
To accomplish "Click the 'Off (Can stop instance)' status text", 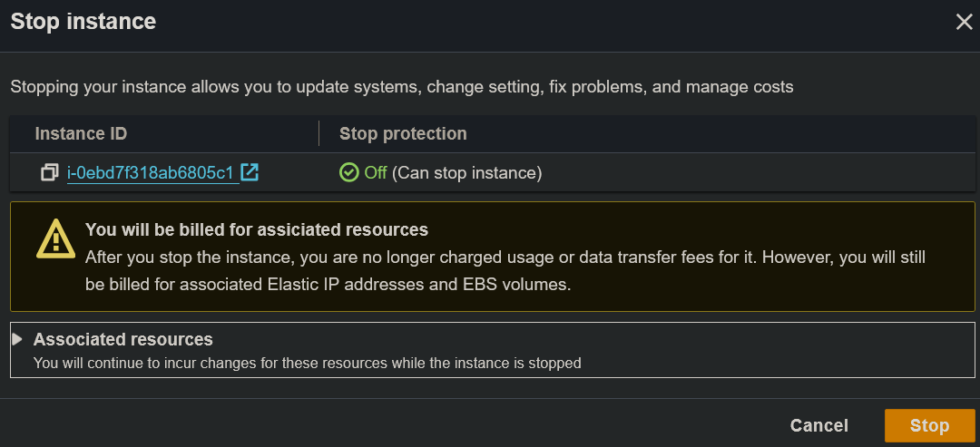I will 452,172.
